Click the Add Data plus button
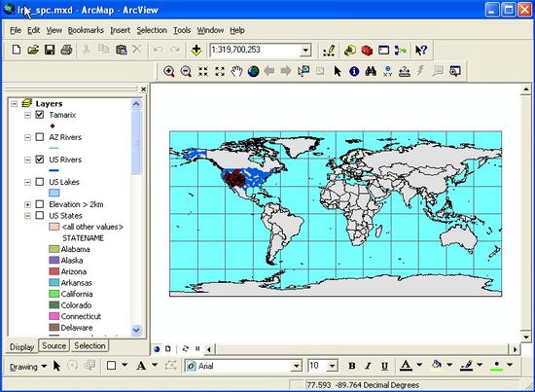 point(196,50)
